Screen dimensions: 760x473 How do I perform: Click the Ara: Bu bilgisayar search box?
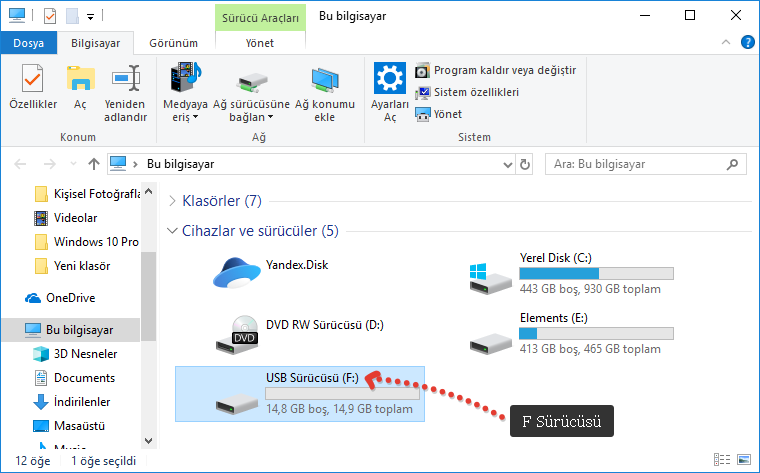point(642,163)
